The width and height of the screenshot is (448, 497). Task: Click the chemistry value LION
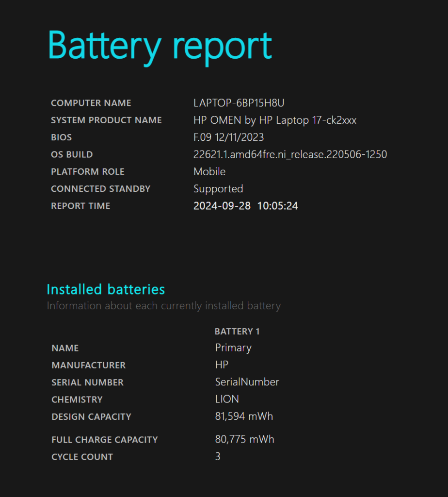[x=227, y=399]
